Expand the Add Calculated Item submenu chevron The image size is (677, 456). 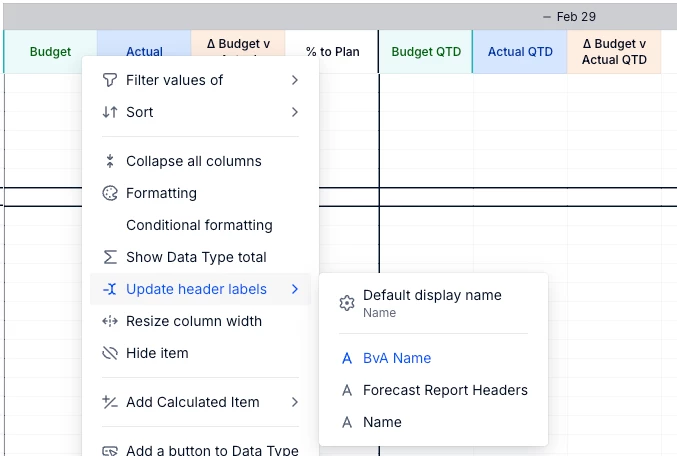pyautogui.click(x=295, y=402)
